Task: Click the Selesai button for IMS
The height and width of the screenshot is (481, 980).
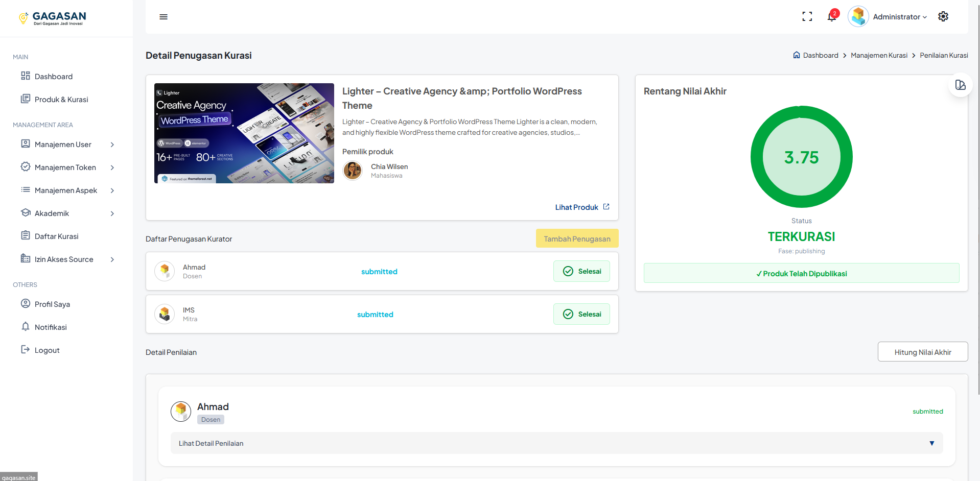Action: pos(581,314)
